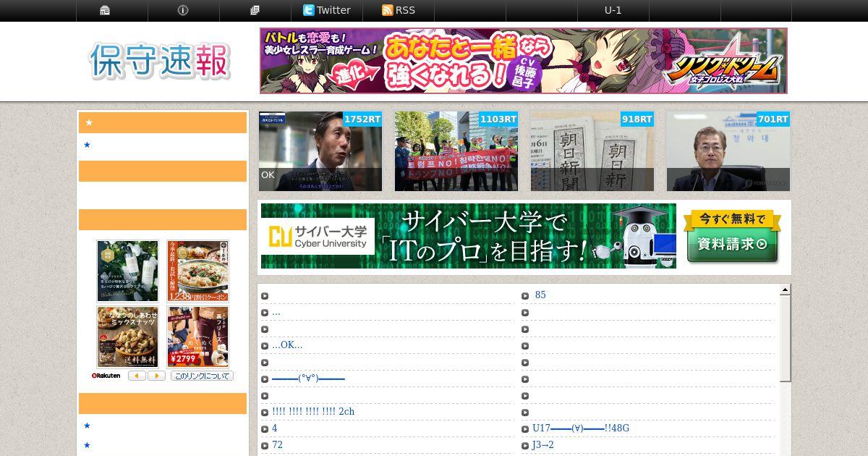Click the white star in top orange header
This screenshot has width=868, height=456.
tap(89, 122)
